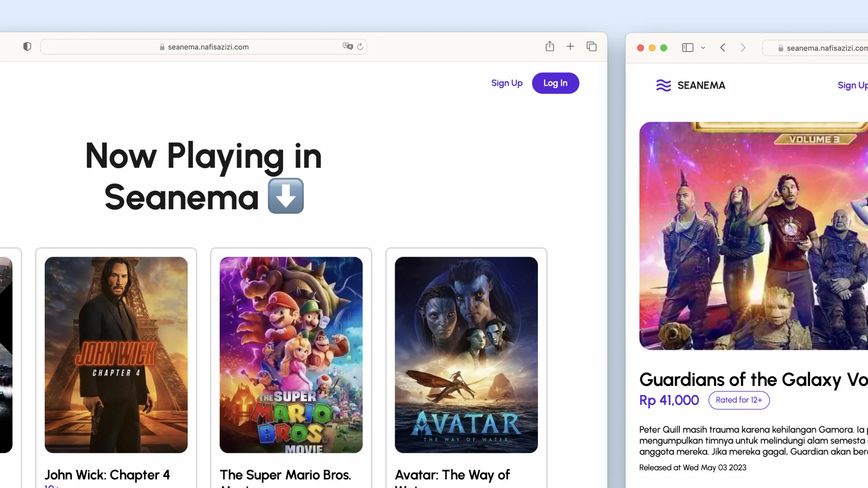The image size is (868, 488).
Task: Click the Seanema wave logo
Action: 663,85
